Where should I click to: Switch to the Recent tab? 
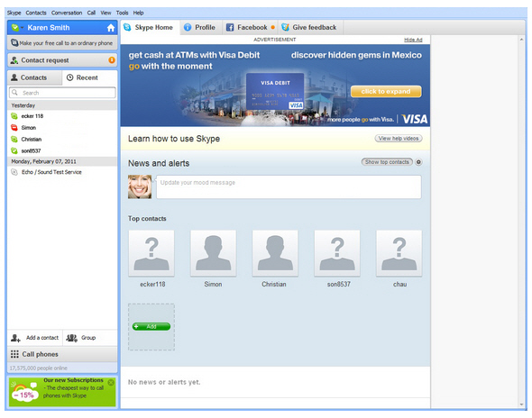point(89,77)
